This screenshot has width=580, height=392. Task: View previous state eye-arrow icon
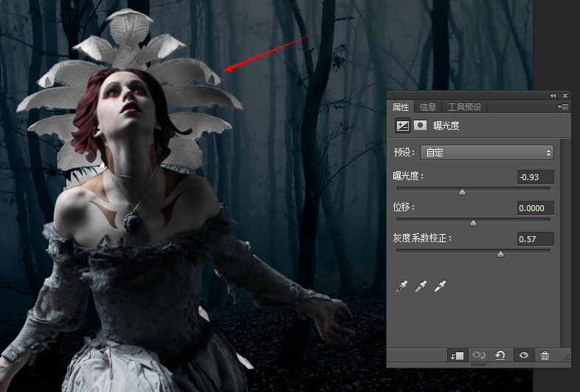click(x=479, y=355)
